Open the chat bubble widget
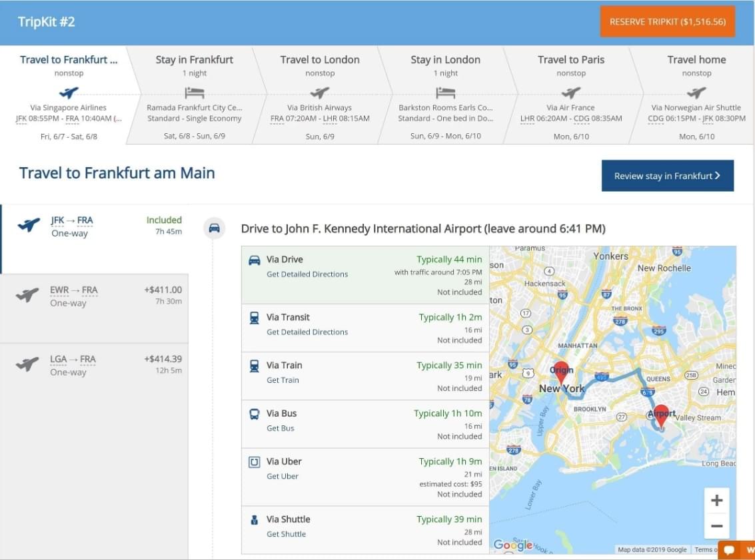 (729, 550)
